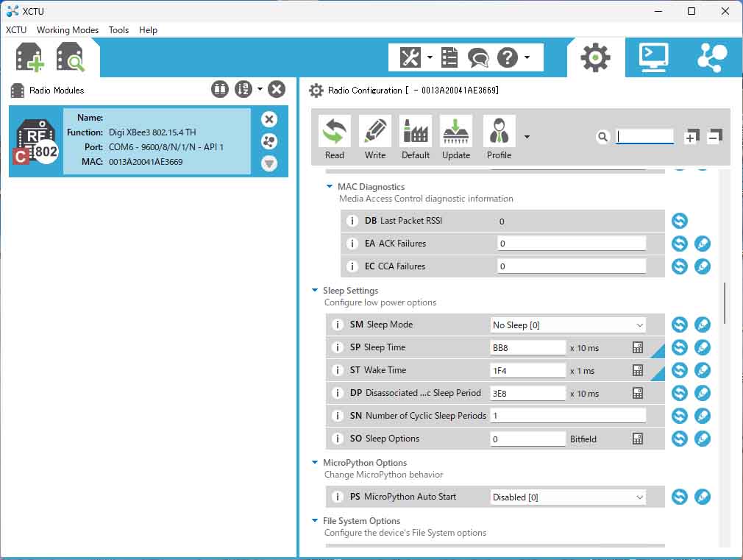The image size is (743, 560).
Task: Open the tools wrench dropdown arrow
Action: click(430, 57)
